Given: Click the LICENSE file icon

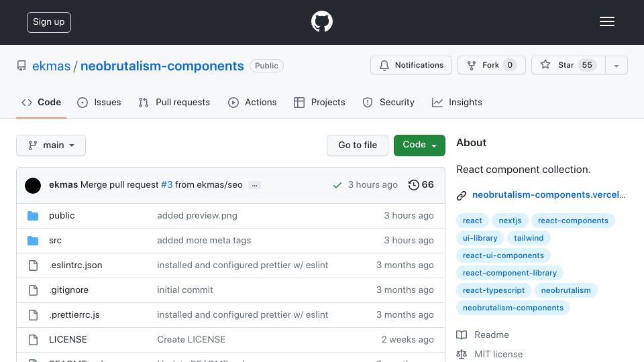Looking at the screenshot, I should (34, 340).
